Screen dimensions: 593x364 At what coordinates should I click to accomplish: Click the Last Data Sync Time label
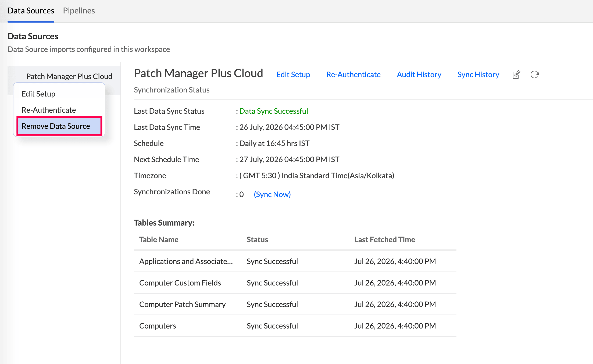167,127
